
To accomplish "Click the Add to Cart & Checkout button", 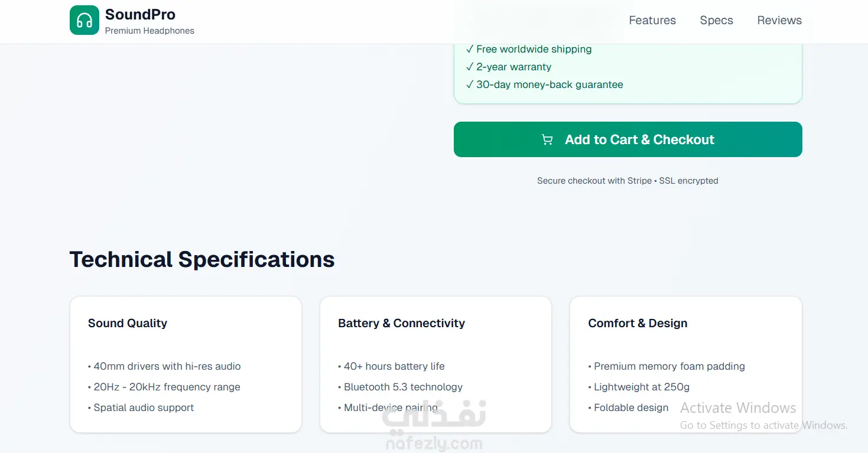I will (x=628, y=139).
